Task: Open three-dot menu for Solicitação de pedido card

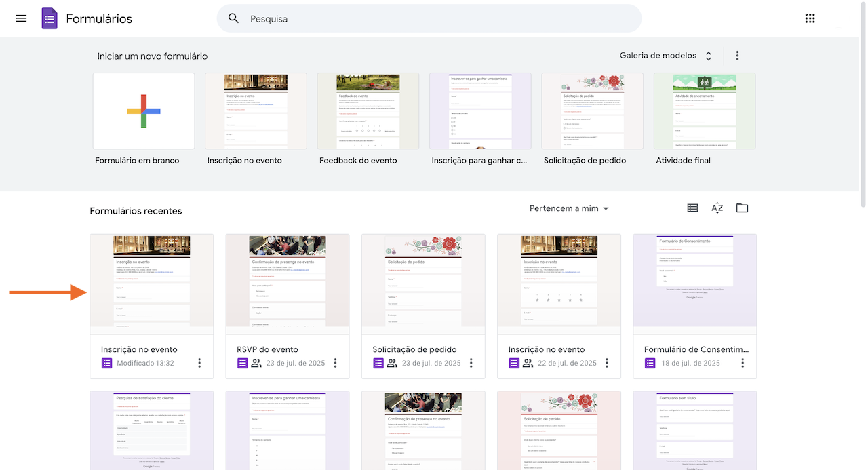Action: 471,363
